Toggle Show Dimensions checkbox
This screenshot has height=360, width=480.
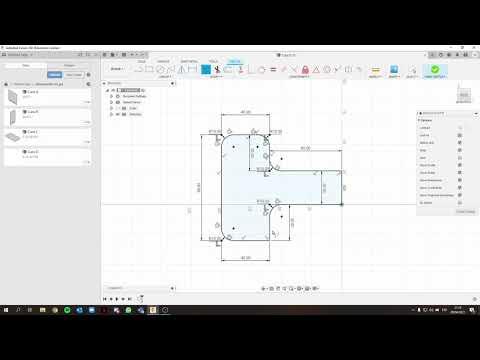460,180
